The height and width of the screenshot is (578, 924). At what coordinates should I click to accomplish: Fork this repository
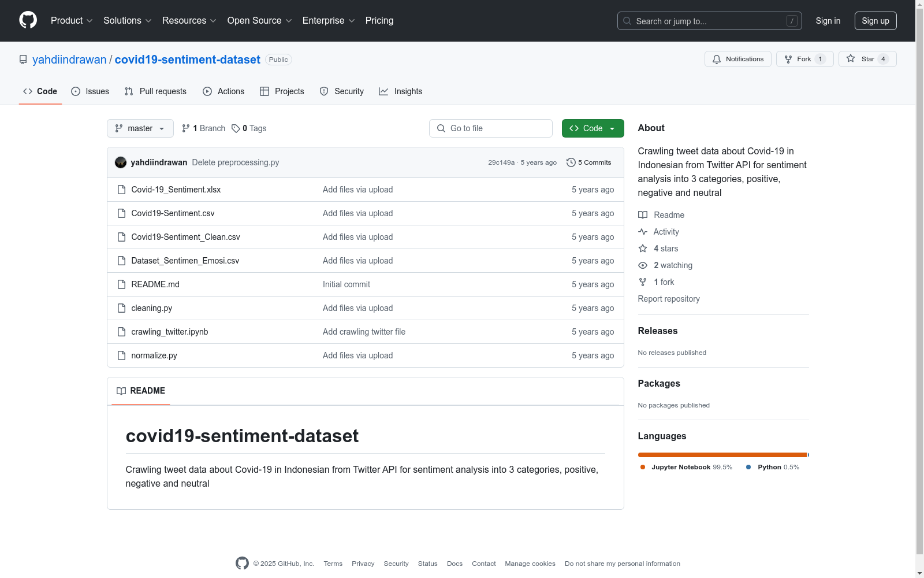pyautogui.click(x=805, y=59)
